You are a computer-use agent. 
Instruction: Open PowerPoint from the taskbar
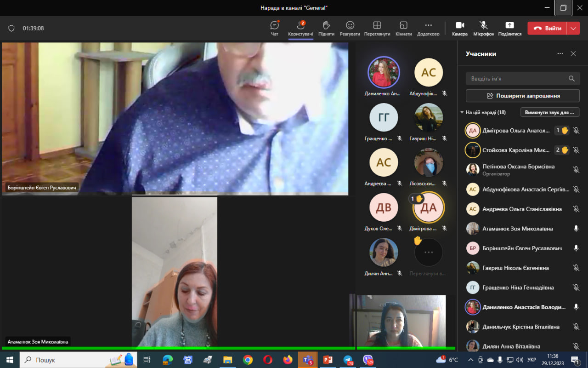(328, 360)
